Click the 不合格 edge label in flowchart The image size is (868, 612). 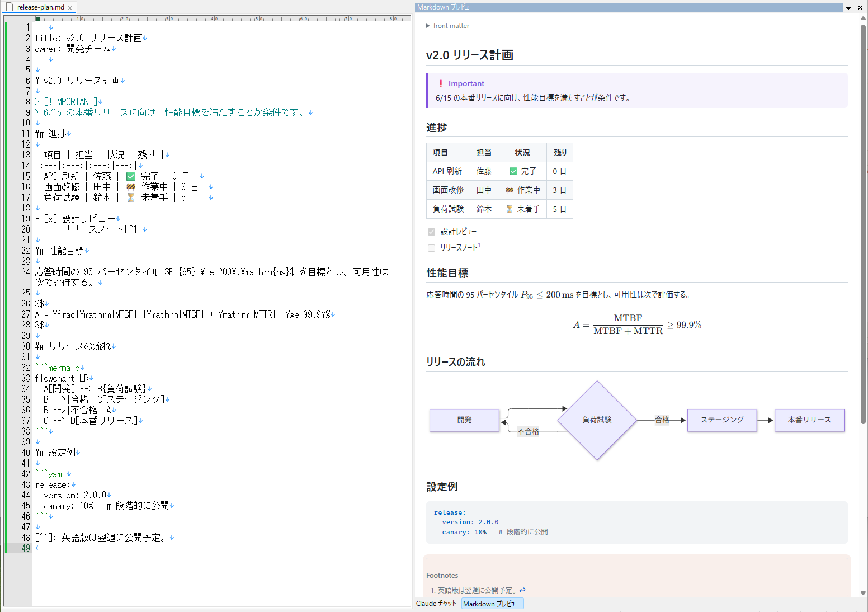tap(528, 431)
